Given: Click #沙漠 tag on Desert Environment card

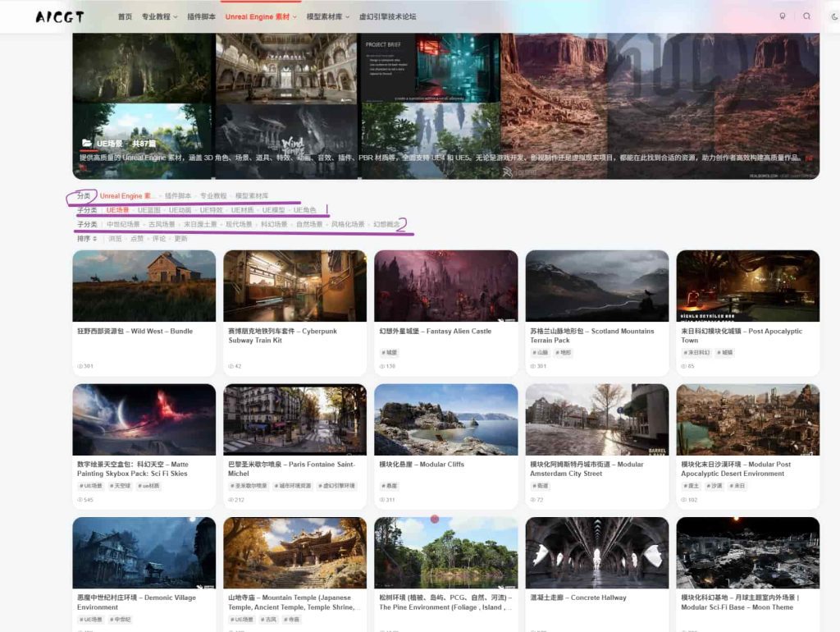Looking at the screenshot, I should [714, 486].
